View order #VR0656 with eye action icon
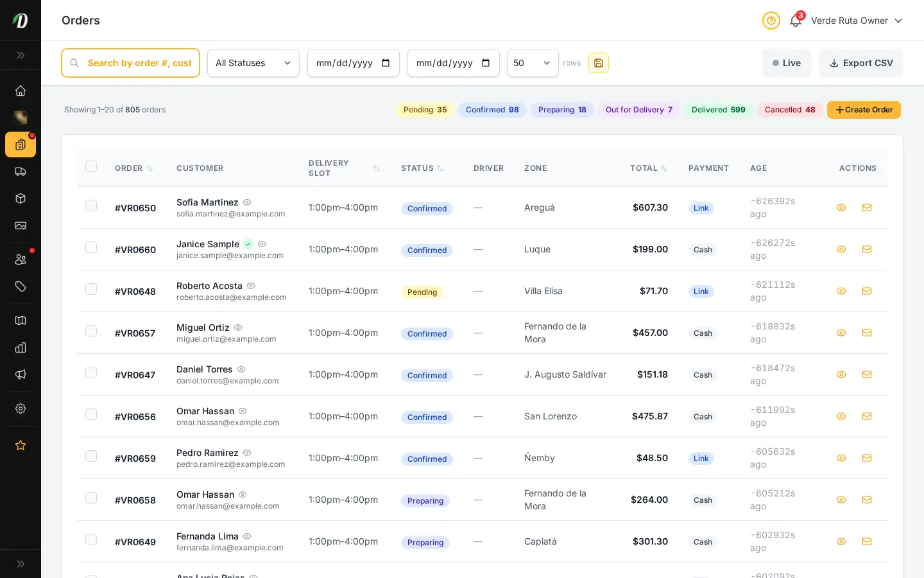This screenshot has width=924, height=578. (x=841, y=416)
